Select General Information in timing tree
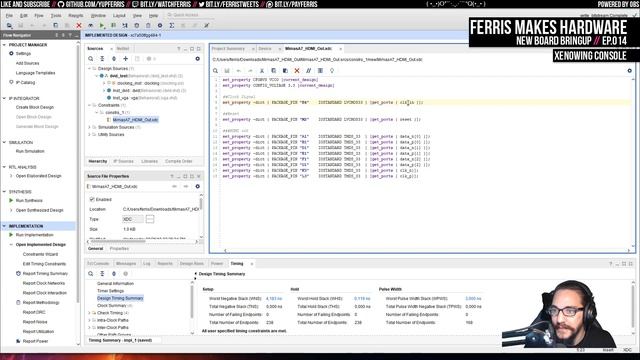Viewport: 640px width, 360px height. click(x=115, y=284)
